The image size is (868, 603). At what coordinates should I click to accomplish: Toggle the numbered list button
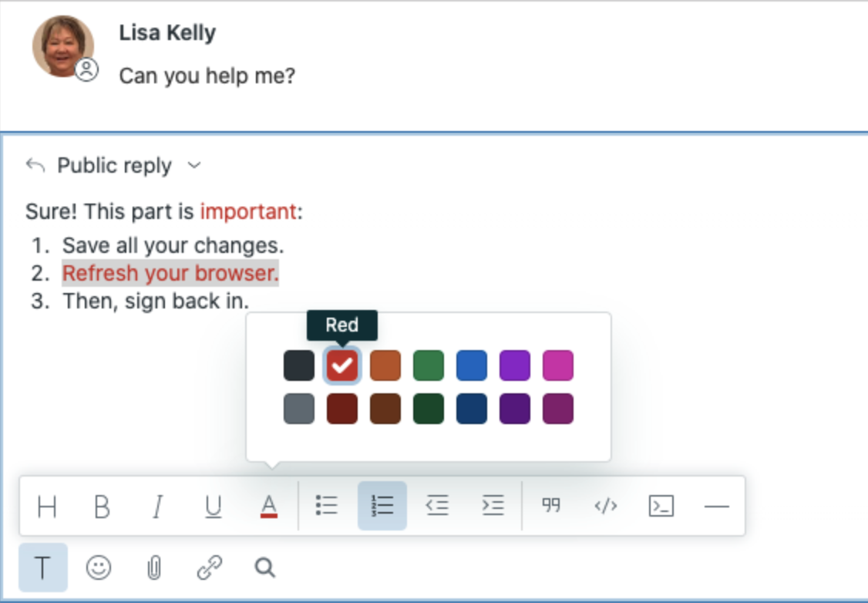coord(382,506)
